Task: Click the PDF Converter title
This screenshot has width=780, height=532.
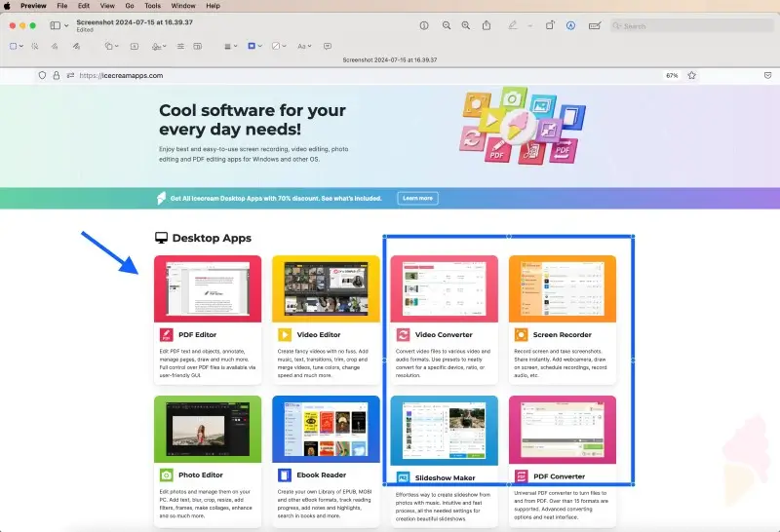Action: [559, 476]
